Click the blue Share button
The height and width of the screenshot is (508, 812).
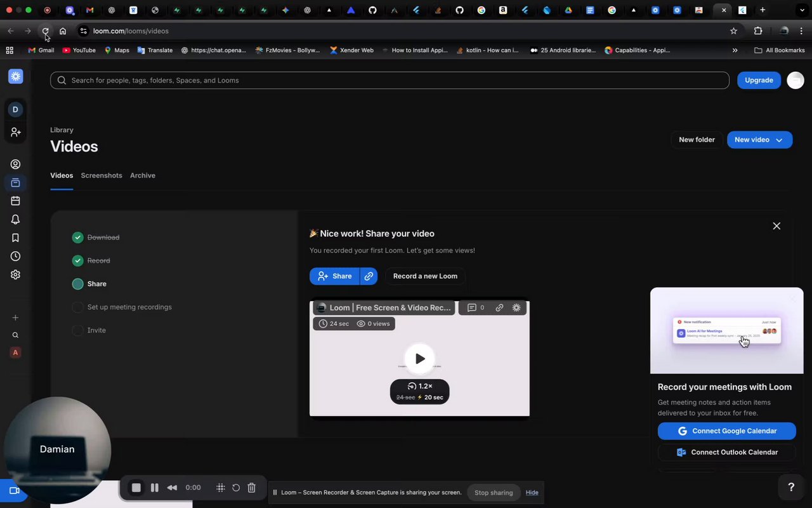(334, 276)
